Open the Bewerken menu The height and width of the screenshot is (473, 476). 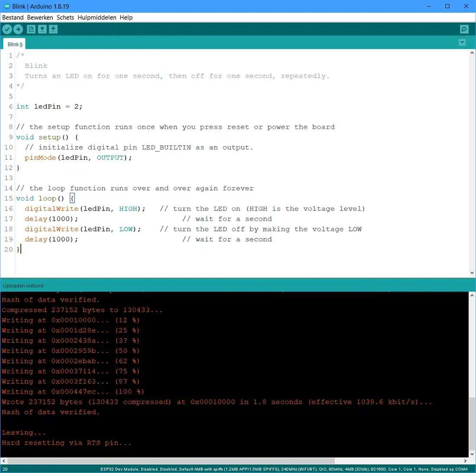(40, 18)
